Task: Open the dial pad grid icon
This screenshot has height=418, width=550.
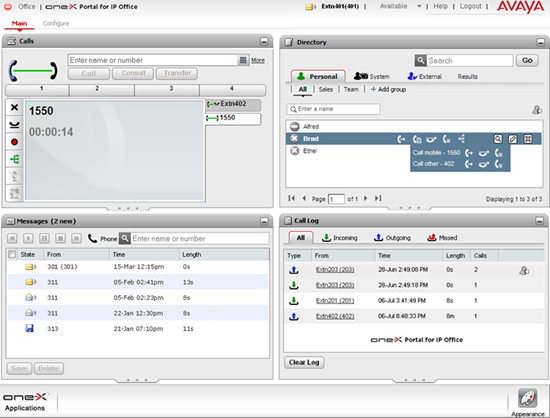Action: point(243,60)
